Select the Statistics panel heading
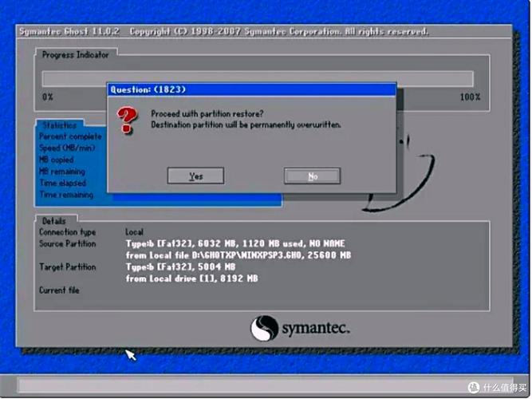The height and width of the screenshot is (399, 532). [60, 125]
